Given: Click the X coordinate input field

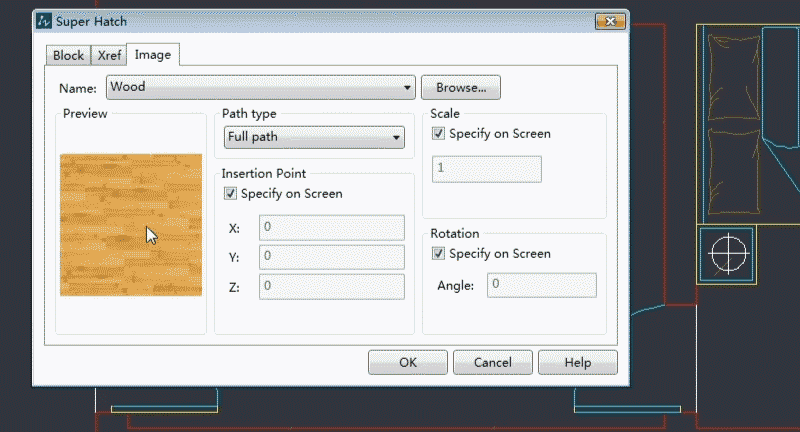Looking at the screenshot, I should (331, 228).
